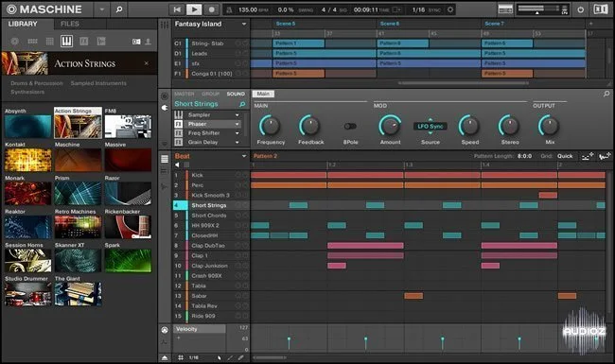Open the browser search magnifier in the header
Image resolution: width=615 pixels, height=364 pixels.
tap(119, 9)
